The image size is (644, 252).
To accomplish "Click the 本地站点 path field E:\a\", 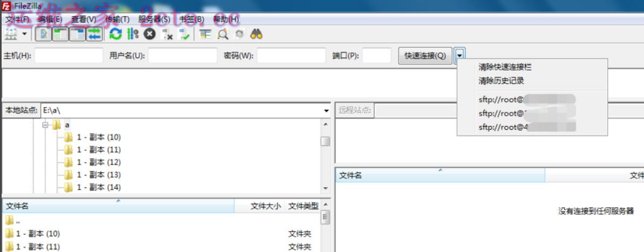I will [x=181, y=110].
